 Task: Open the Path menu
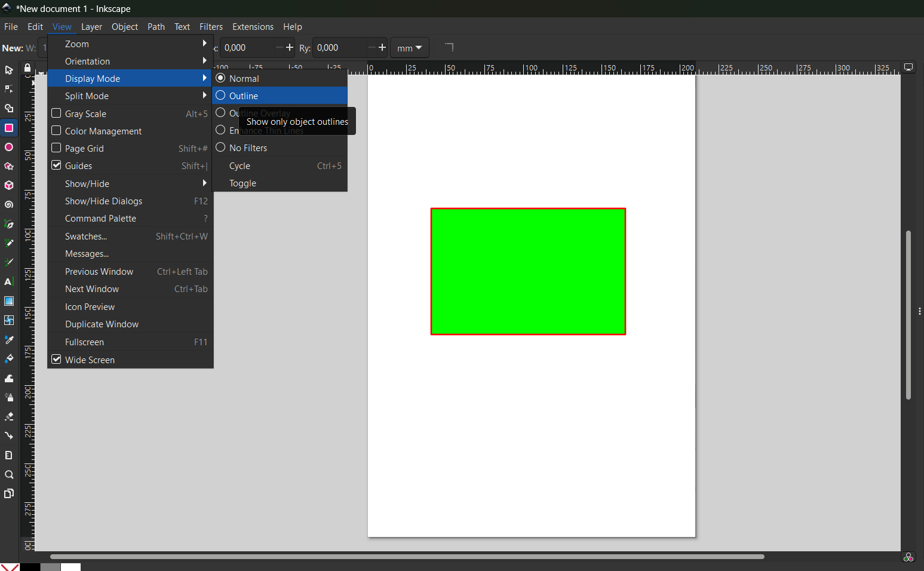(156, 27)
